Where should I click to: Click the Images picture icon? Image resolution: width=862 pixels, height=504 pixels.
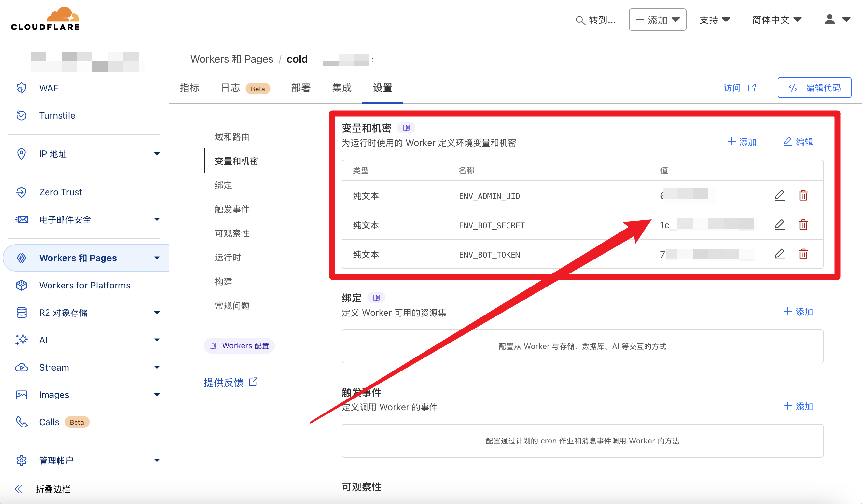[21, 395]
